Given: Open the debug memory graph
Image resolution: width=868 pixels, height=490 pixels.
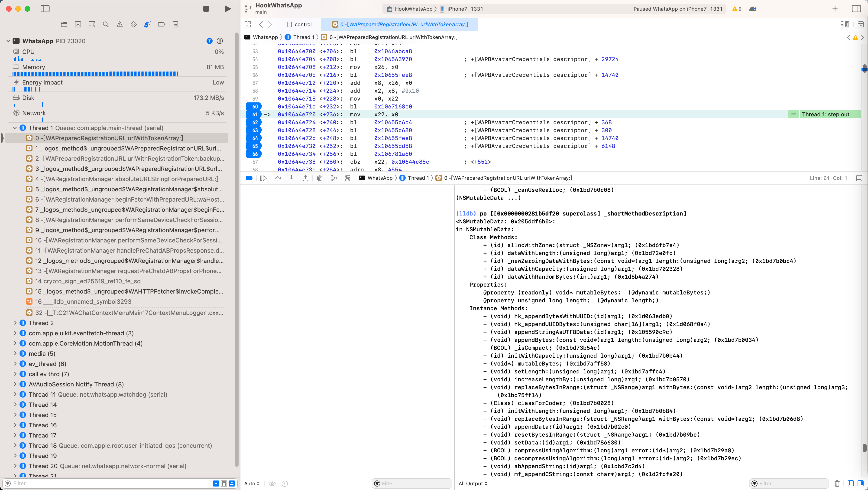Looking at the screenshot, I should [x=333, y=178].
